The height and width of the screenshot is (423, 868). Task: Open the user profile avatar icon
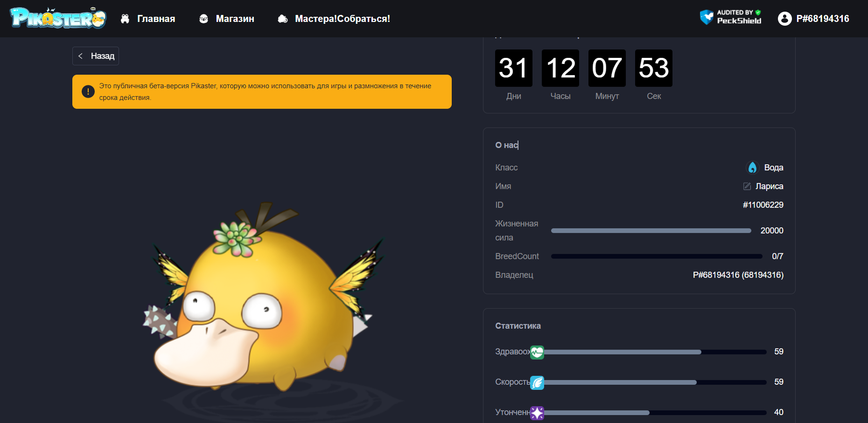785,19
